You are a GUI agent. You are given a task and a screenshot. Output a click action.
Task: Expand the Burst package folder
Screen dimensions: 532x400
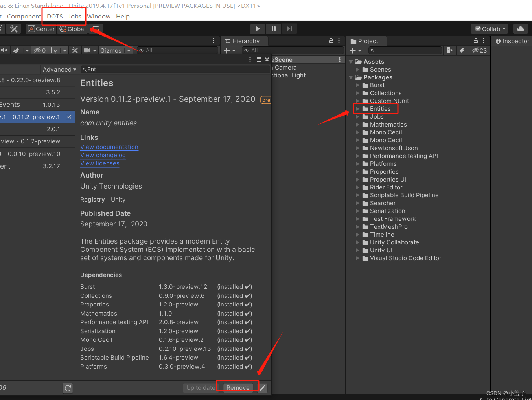(x=357, y=85)
